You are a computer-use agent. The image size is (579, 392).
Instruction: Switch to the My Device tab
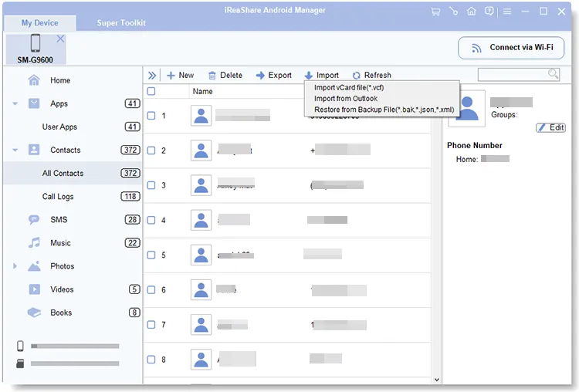click(x=40, y=23)
